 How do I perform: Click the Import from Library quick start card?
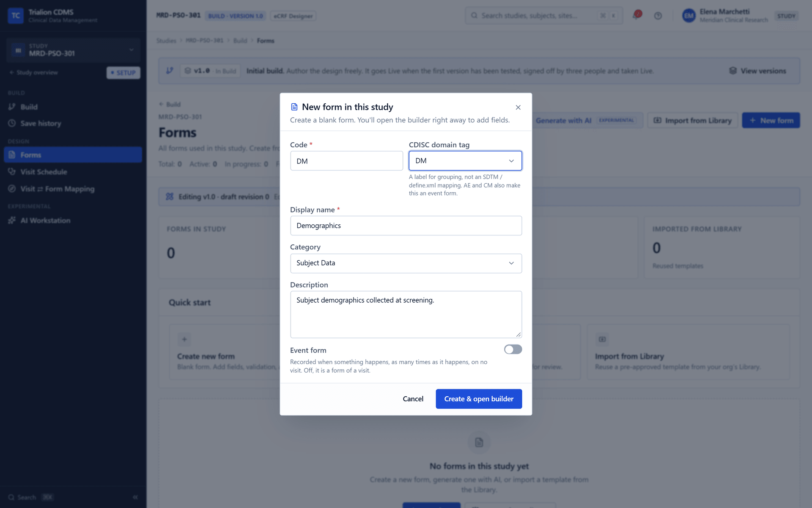point(688,352)
